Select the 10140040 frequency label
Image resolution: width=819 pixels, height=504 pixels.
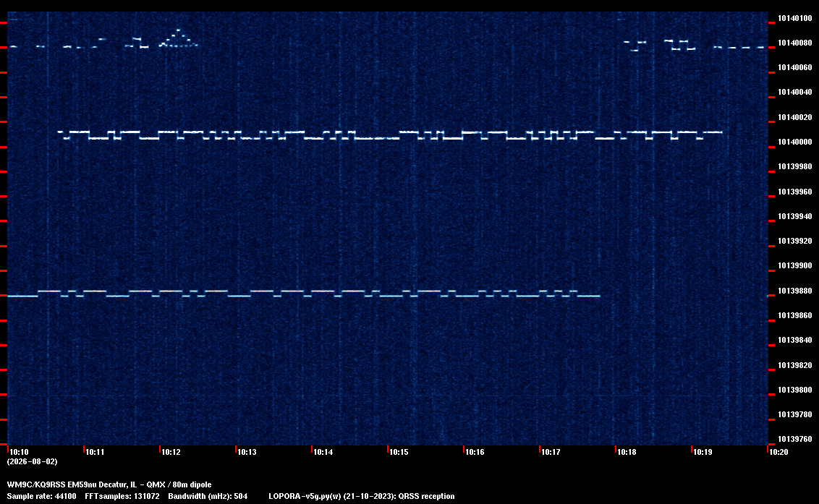click(x=794, y=93)
